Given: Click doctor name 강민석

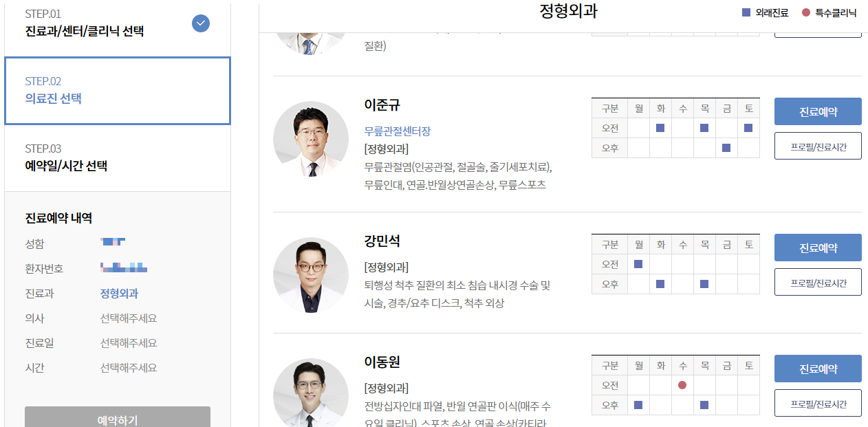Looking at the screenshot, I should (382, 241).
